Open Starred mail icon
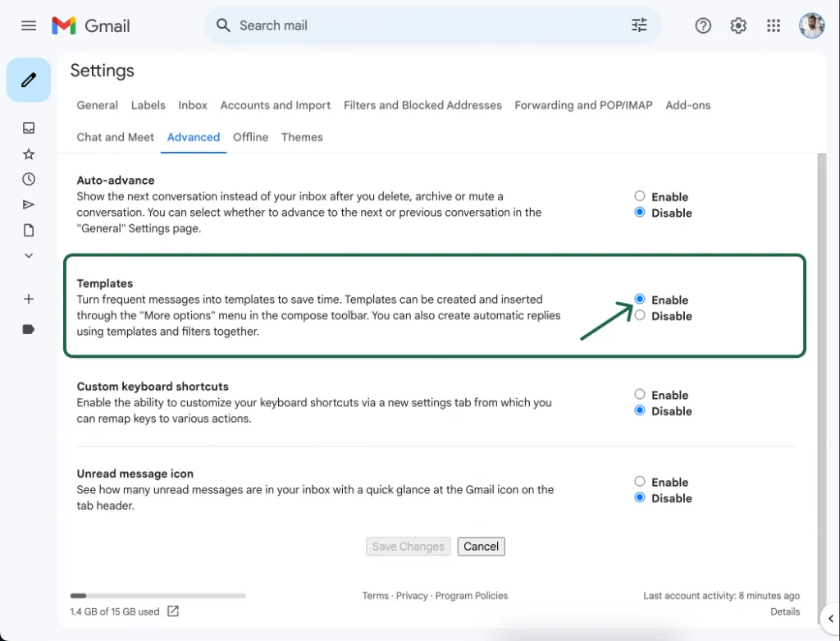Viewport: 840px width, 641px height. tap(29, 154)
